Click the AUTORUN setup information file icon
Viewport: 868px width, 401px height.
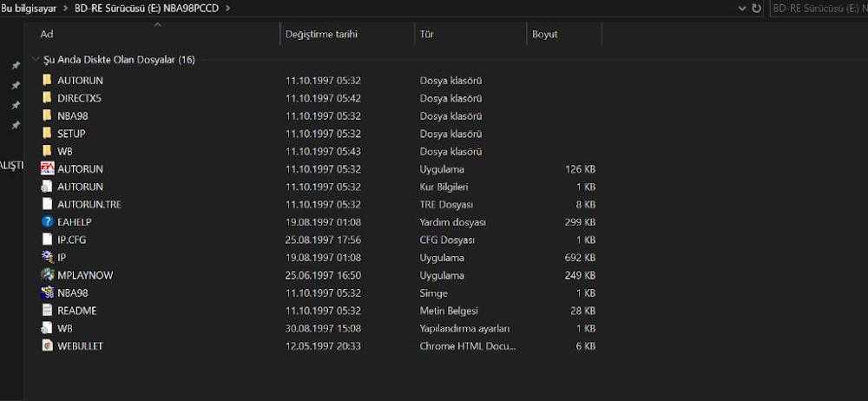(47, 187)
